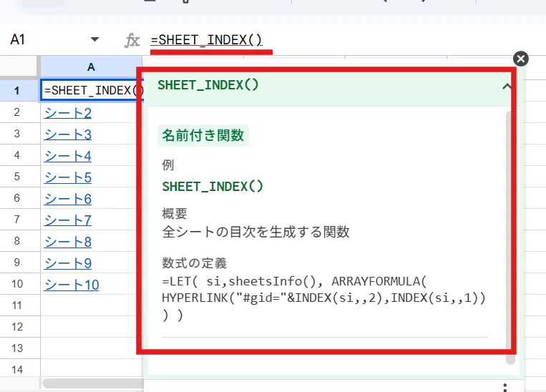Click the =LET( si,sheetsInfo() formula definition
The image size is (546, 392).
point(323,298)
